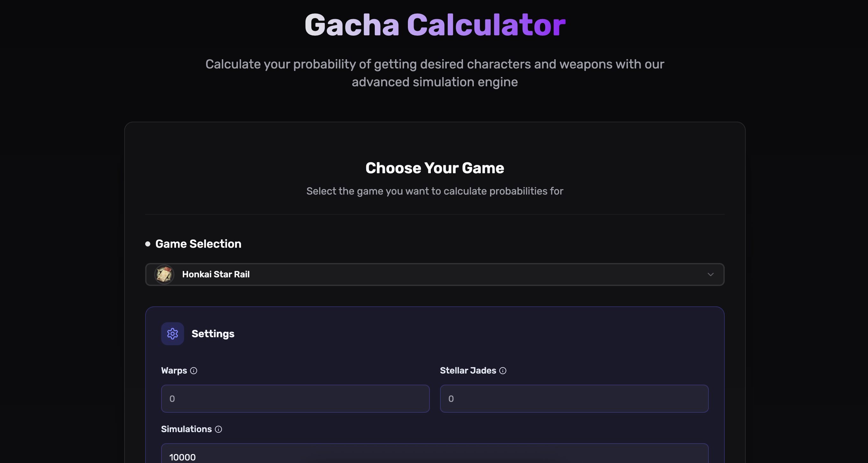The image size is (868, 463).
Task: Click the Honkai Star Rail label text
Action: [216, 274]
